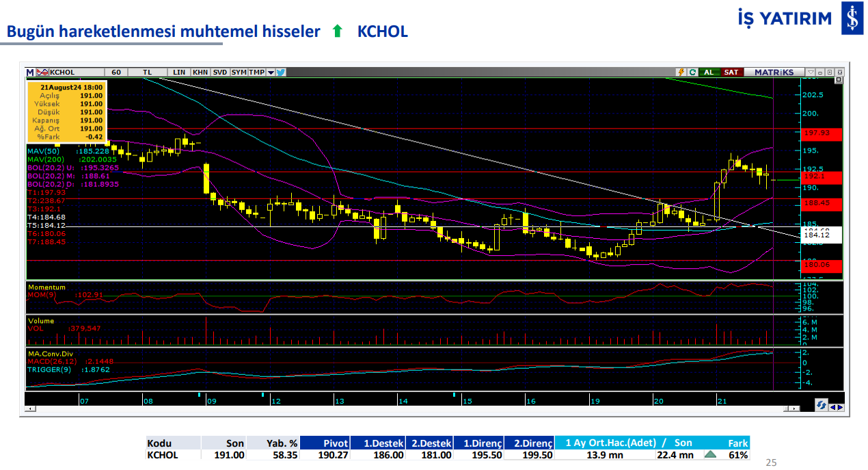This screenshot has height=470, width=868.
Task: Click the blue left-right arrows icon
Action: (837, 406)
